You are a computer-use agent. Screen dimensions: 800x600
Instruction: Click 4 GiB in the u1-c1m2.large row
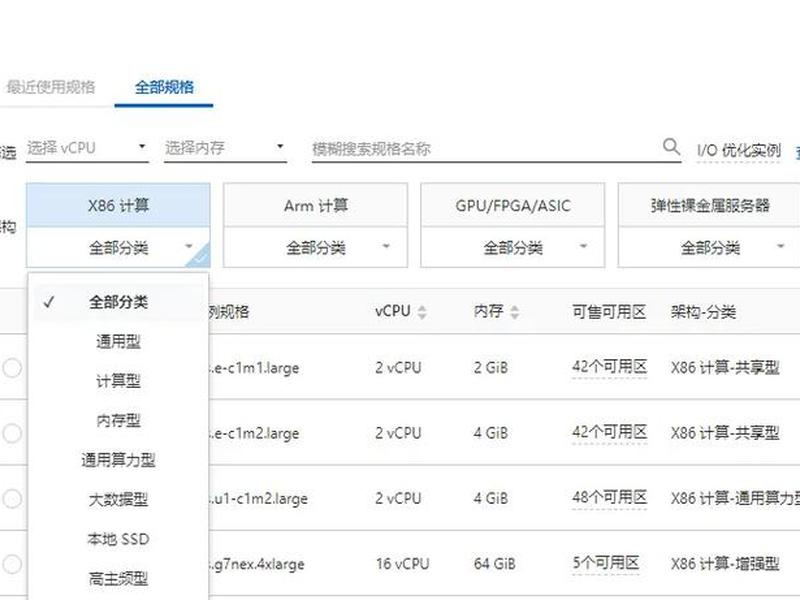(490, 498)
